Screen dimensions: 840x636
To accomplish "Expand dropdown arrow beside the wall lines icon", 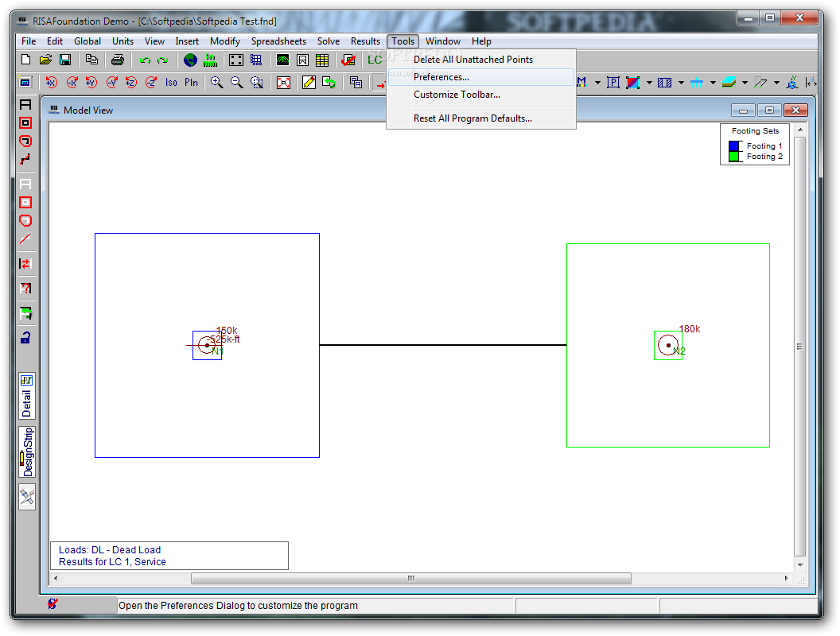I will 776,83.
